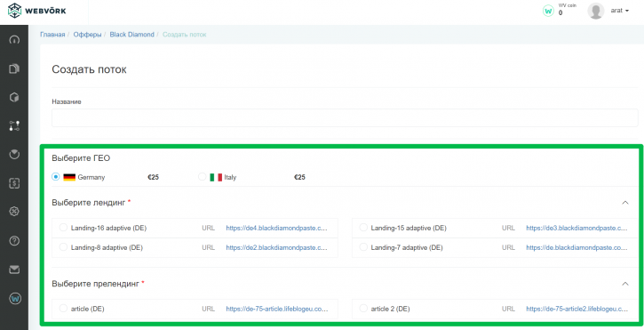Viewport: 644px width, 330px height.
Task: Click the W coin icon in sidebar
Action: [x=15, y=298]
